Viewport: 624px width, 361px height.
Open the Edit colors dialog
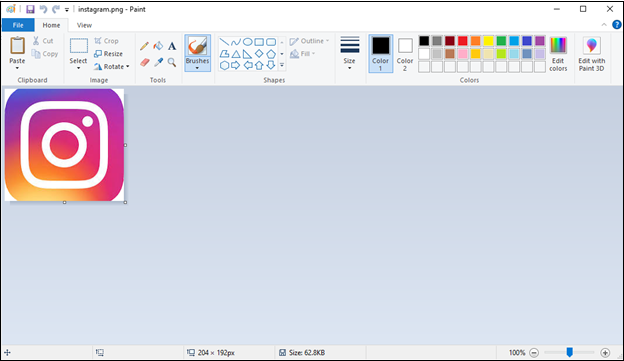pyautogui.click(x=558, y=54)
